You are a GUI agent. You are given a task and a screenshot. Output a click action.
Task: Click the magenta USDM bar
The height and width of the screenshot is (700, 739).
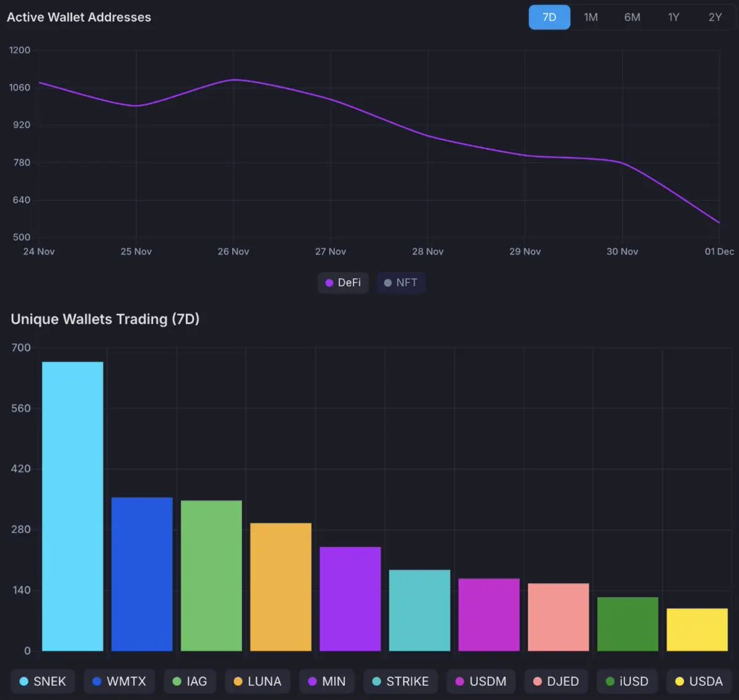click(489, 614)
